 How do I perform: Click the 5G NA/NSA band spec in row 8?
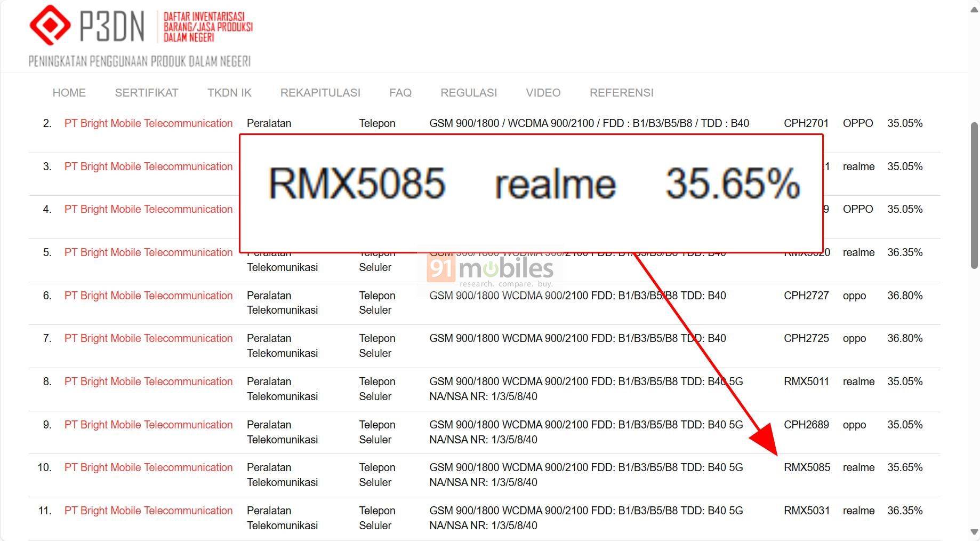pyautogui.click(x=586, y=389)
